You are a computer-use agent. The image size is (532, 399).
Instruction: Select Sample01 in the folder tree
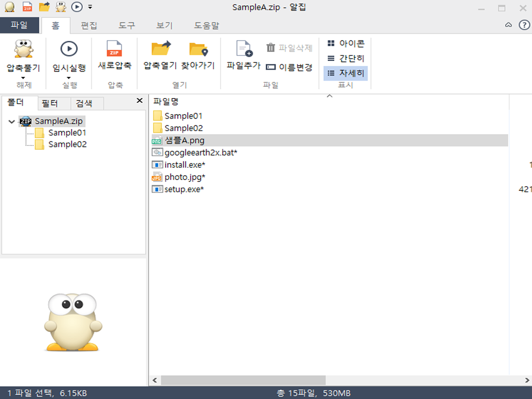[x=67, y=133]
